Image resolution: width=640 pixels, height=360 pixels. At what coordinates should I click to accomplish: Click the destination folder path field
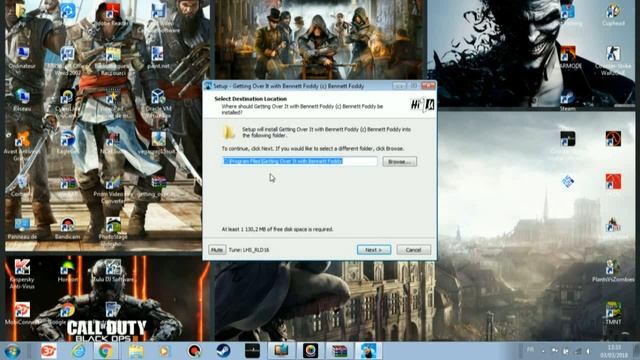[x=300, y=161]
